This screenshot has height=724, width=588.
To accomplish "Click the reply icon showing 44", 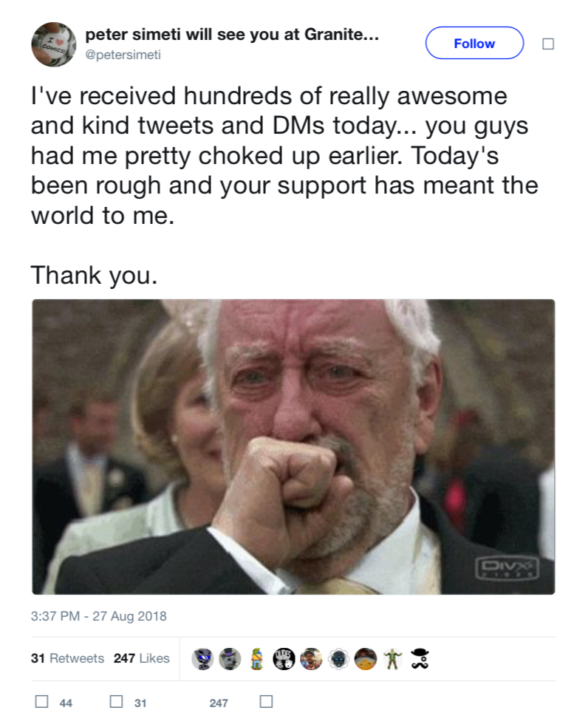I will coord(41,702).
